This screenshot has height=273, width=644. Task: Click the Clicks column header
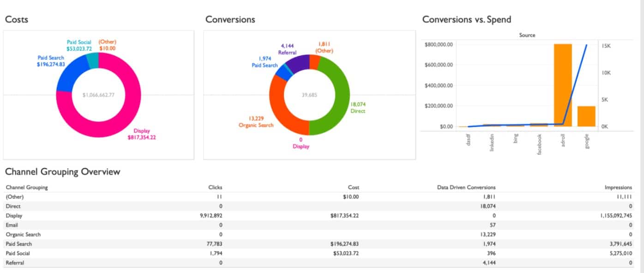(215, 188)
